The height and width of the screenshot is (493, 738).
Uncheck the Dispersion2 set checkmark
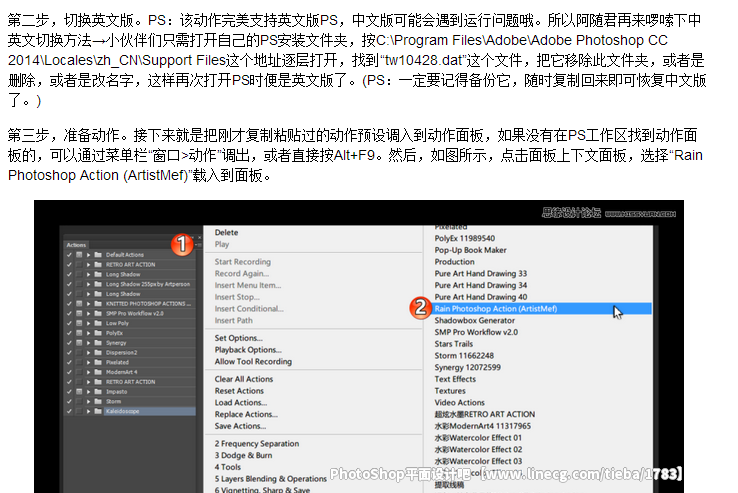click(69, 353)
